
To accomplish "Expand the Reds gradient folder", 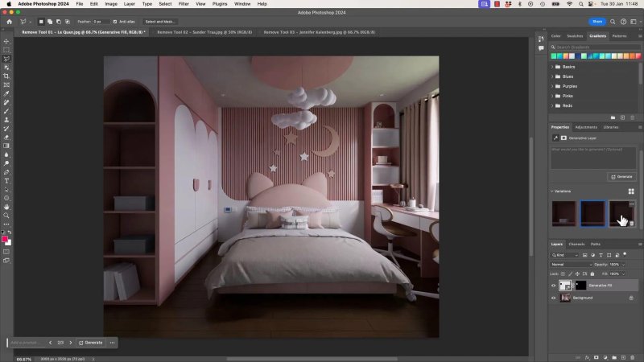I will click(552, 105).
